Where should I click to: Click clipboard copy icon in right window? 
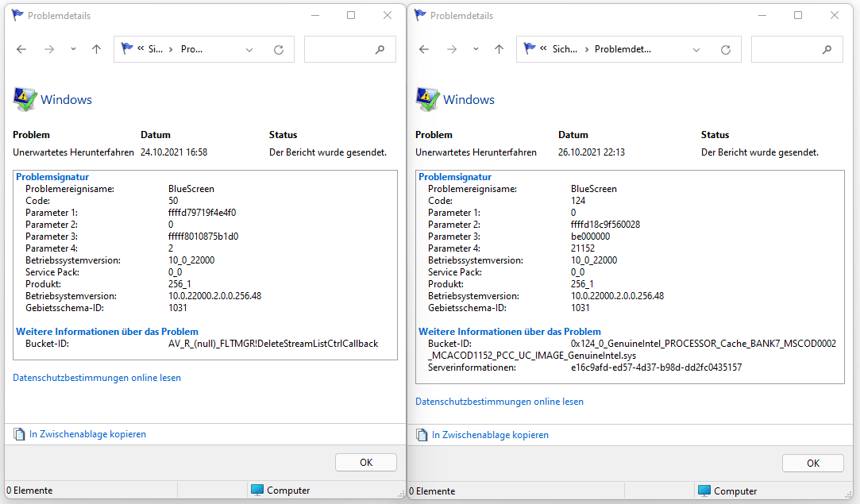[x=422, y=436]
